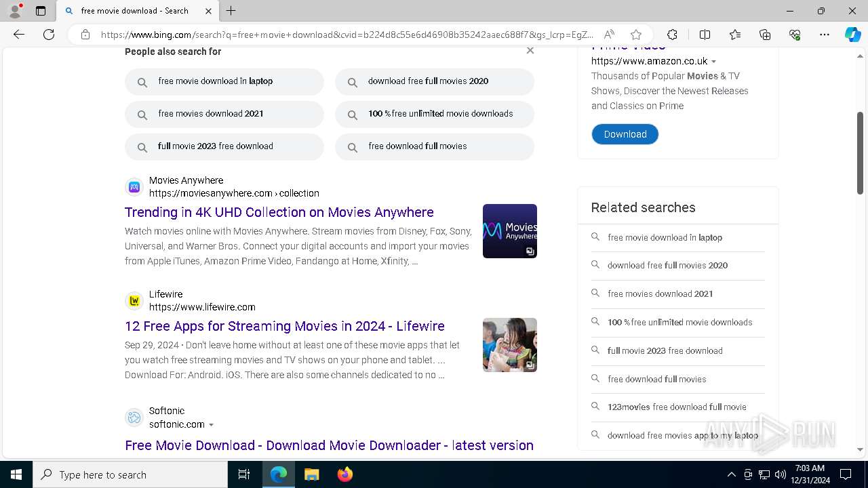Open Windows Start menu
The image size is (868, 488).
16,474
